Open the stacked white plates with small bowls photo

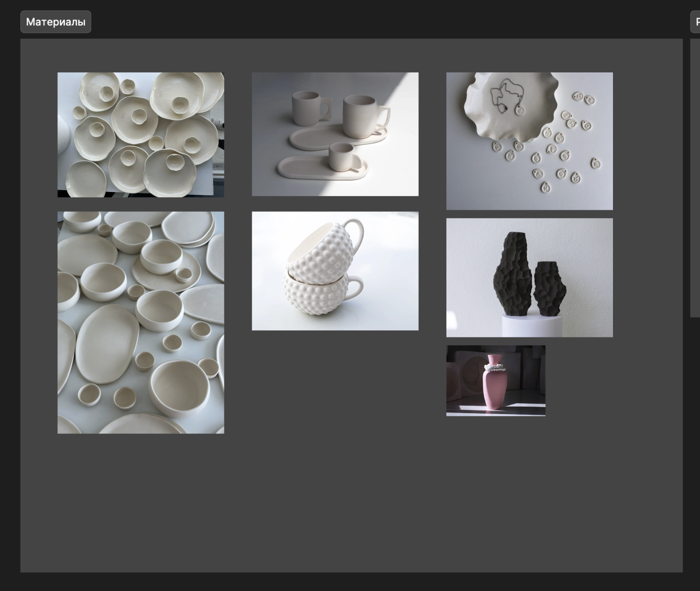click(141, 135)
